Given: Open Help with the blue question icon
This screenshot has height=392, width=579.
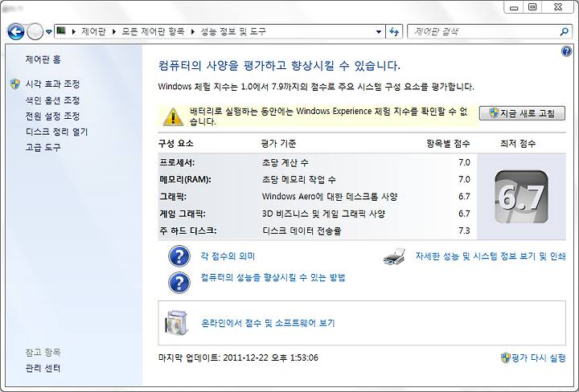Looking at the screenshot, I should coord(566,51).
